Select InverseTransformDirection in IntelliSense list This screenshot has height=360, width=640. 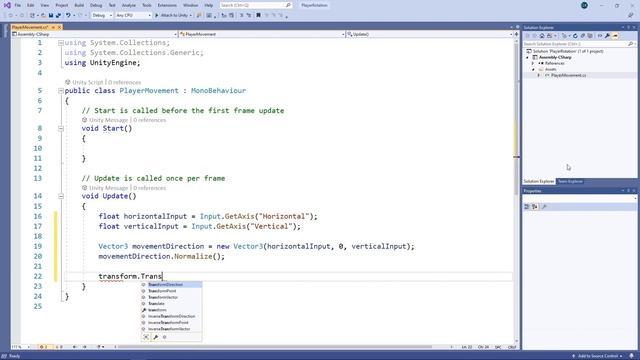pyautogui.click(x=171, y=316)
